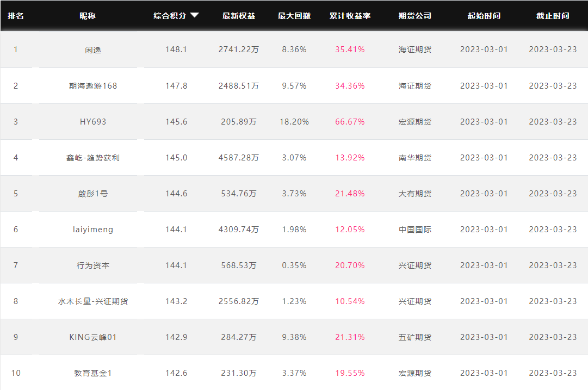Click the 最大回撤 column header
This screenshot has height=390, width=588.
click(x=294, y=16)
